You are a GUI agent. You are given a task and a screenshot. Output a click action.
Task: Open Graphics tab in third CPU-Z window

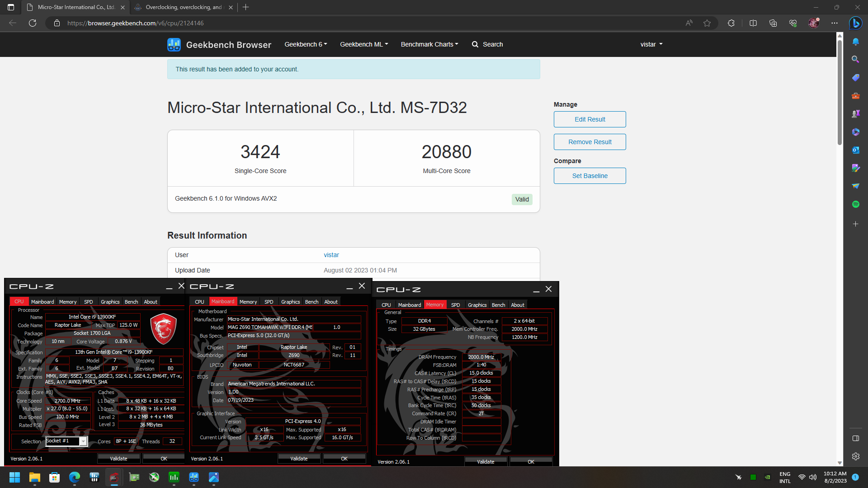[477, 305]
